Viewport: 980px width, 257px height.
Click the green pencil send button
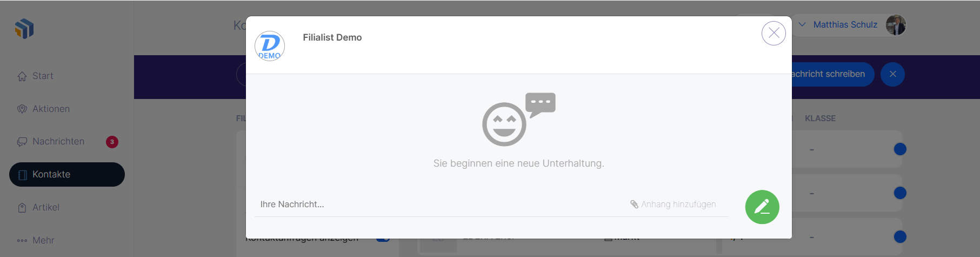[762, 207]
